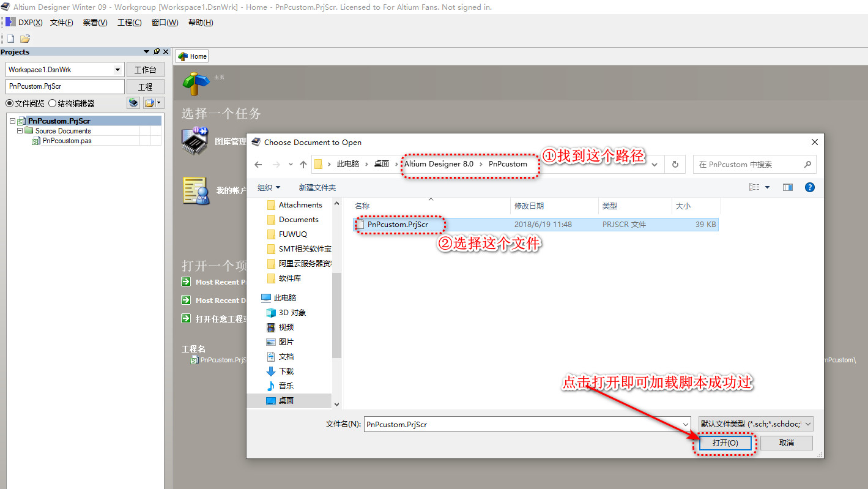Toggle the preview pane icon
Viewport: 868px width, 489px height.
click(x=788, y=187)
